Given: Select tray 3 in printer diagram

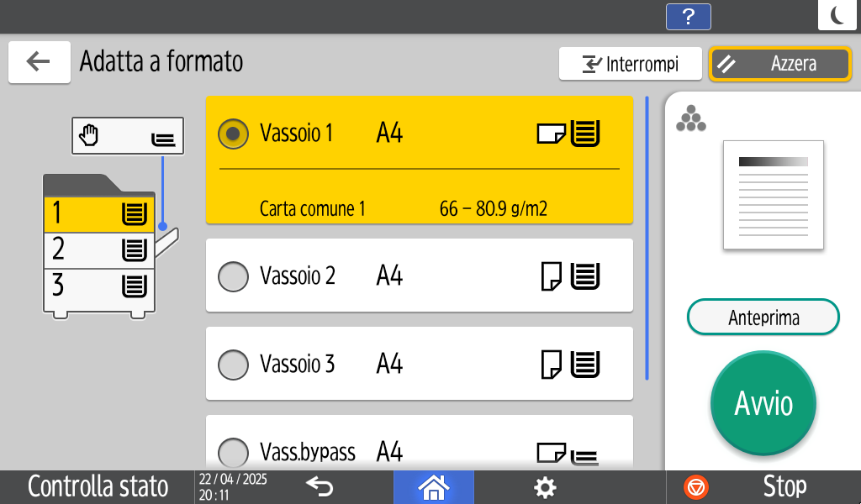Looking at the screenshot, I should (99, 286).
